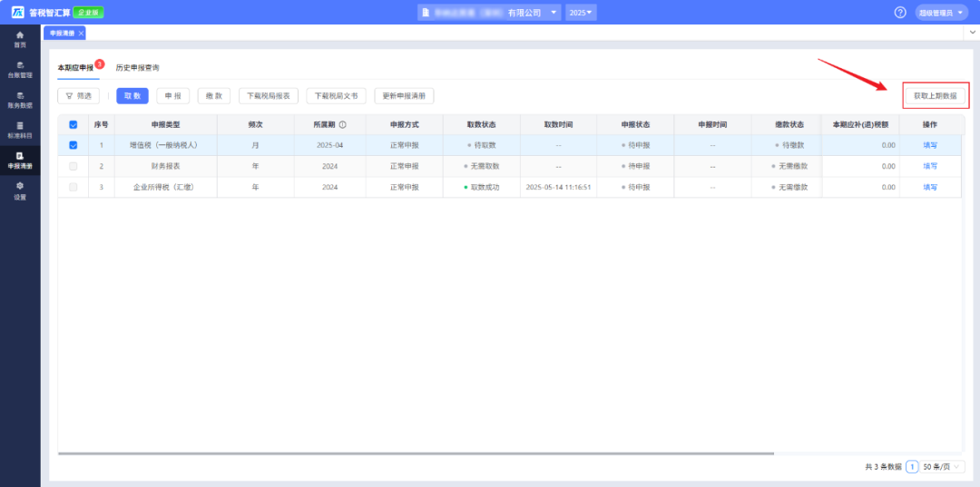Open the company name dropdown
The image size is (980, 487).
click(554, 13)
